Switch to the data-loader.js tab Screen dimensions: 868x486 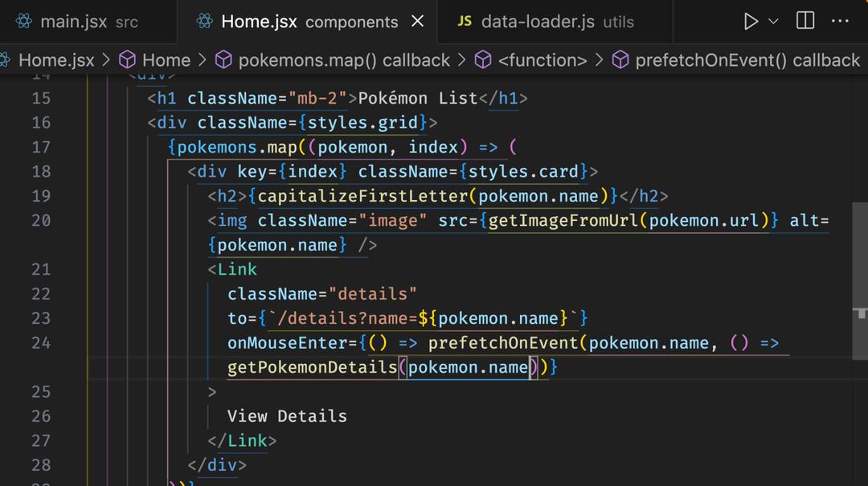pyautogui.click(x=538, y=22)
